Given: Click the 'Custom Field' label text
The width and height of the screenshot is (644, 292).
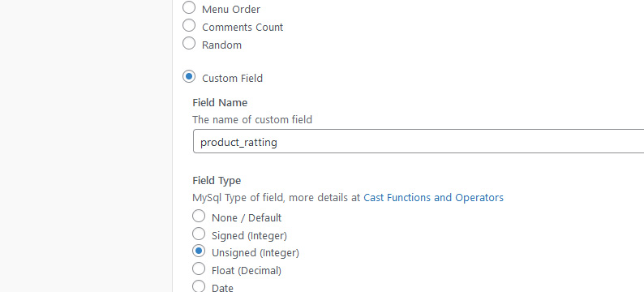Looking at the screenshot, I should click(x=233, y=79).
